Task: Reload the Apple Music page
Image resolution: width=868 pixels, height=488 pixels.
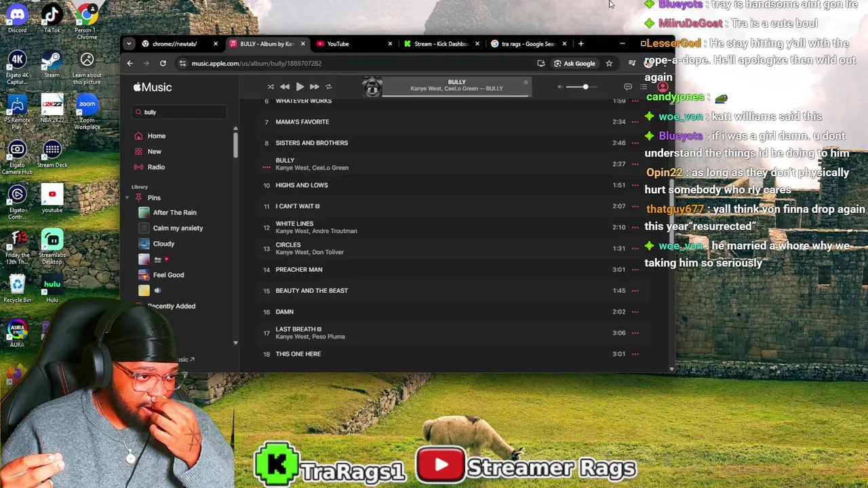Action: (163, 63)
